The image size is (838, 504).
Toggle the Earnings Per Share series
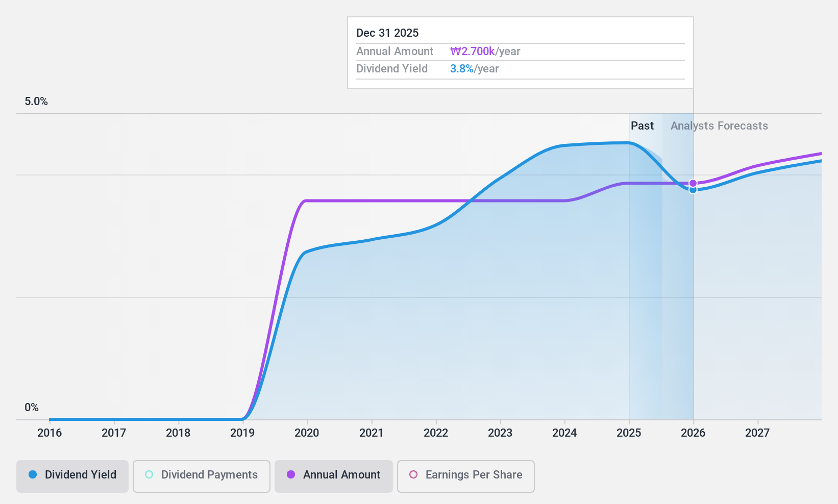coord(465,476)
